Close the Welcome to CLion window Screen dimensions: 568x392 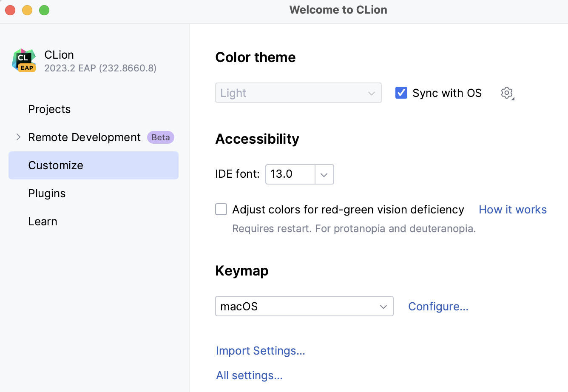tap(10, 10)
